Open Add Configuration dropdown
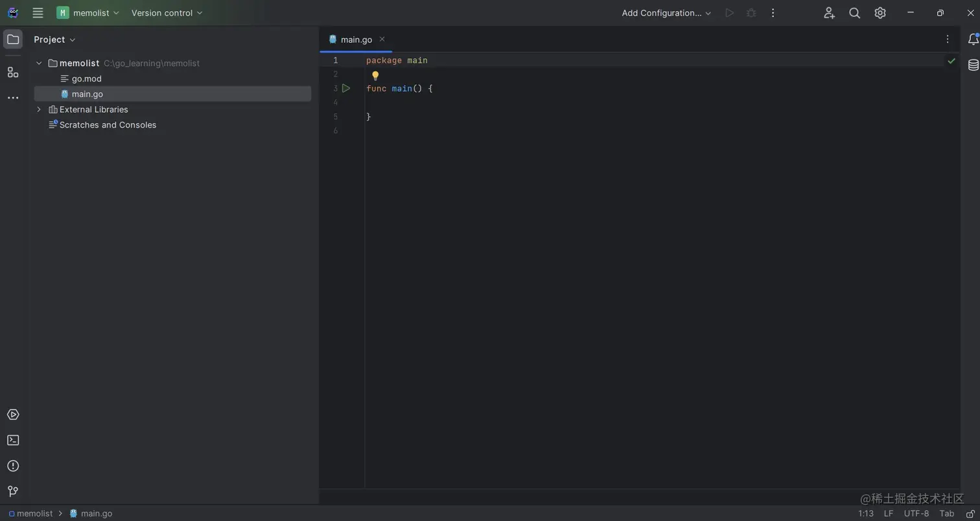 (666, 13)
